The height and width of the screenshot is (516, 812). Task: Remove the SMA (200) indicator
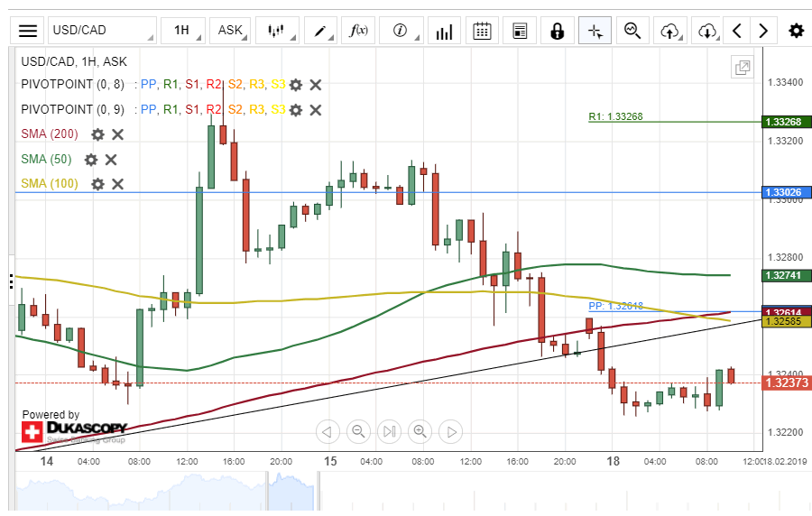117,134
